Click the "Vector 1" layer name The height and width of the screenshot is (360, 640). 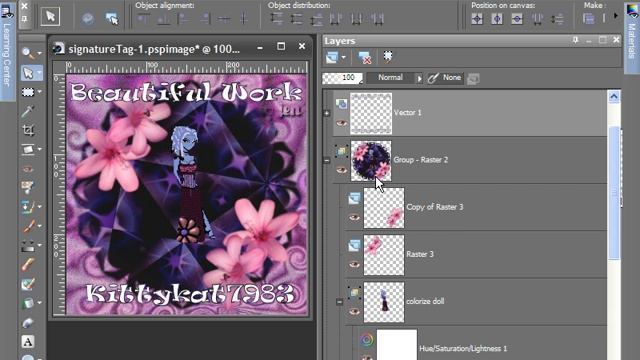pyautogui.click(x=407, y=113)
